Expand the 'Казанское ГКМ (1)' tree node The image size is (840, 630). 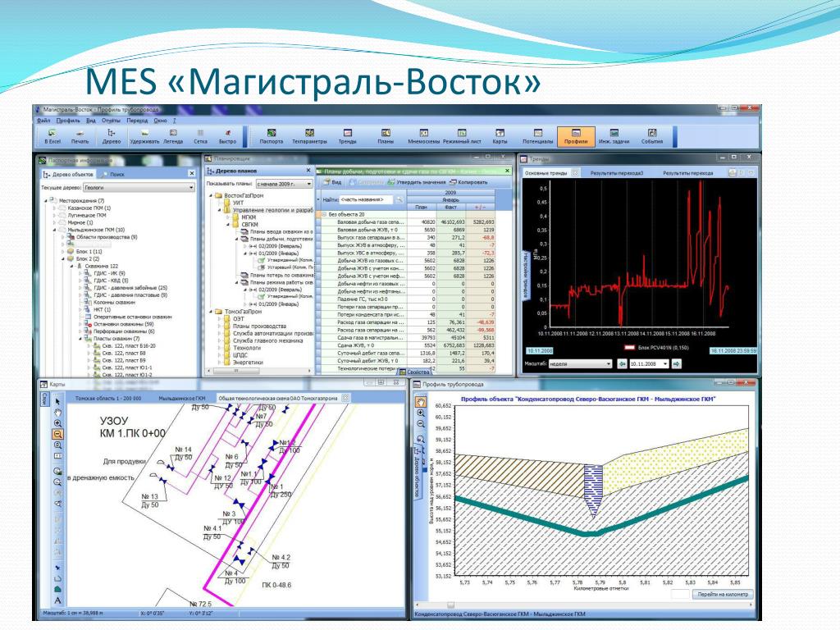(54, 208)
